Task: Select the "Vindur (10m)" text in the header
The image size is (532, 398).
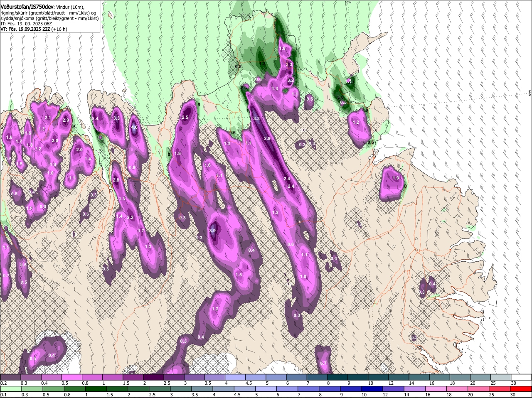Action: (70, 6)
